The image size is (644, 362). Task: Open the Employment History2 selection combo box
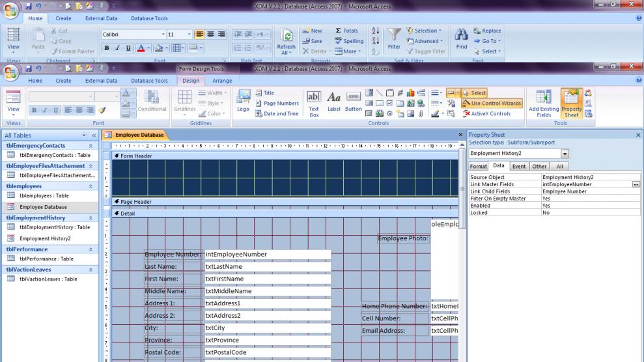(x=565, y=154)
